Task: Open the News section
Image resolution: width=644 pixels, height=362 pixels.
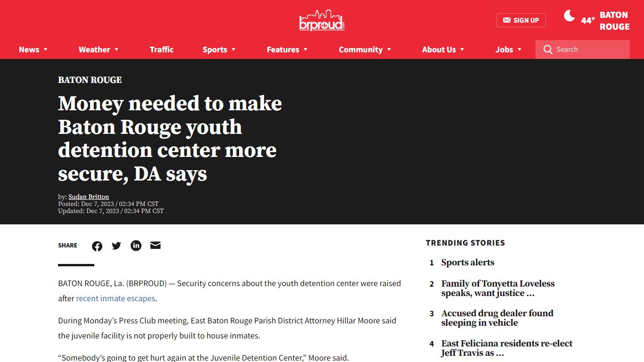Action: pos(29,49)
